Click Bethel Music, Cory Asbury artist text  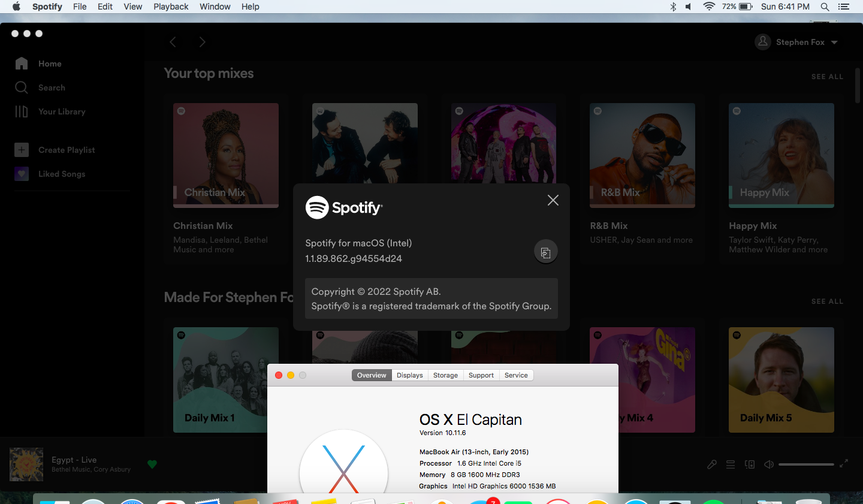point(91,470)
